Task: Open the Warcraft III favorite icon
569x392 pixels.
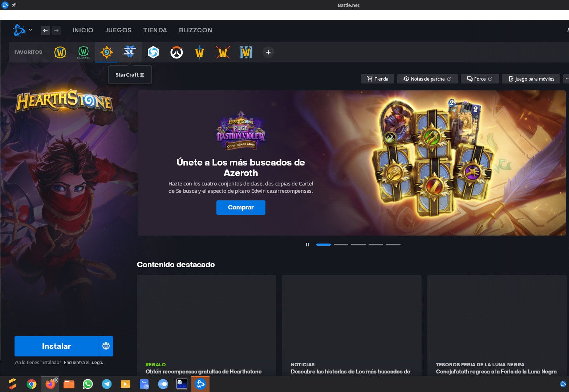Action: pyautogui.click(x=246, y=52)
